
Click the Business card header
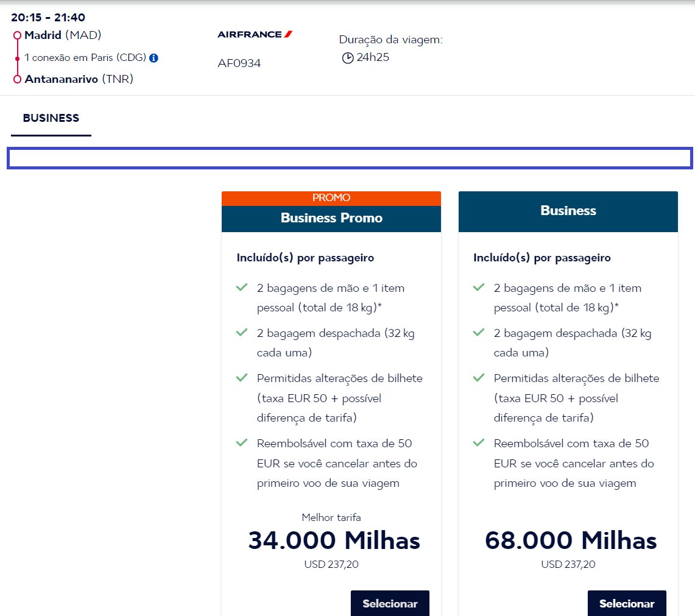coord(568,211)
